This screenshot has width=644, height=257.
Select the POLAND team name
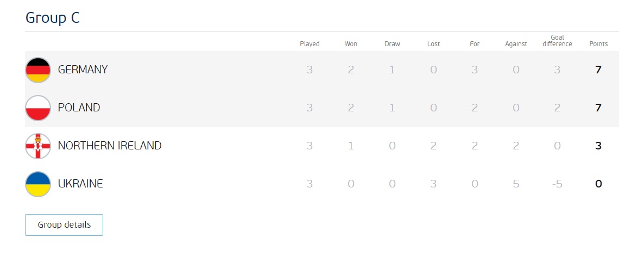(x=79, y=108)
